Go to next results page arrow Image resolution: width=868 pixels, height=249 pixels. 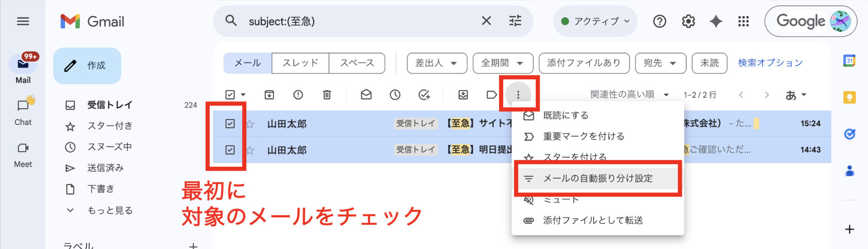pos(766,95)
